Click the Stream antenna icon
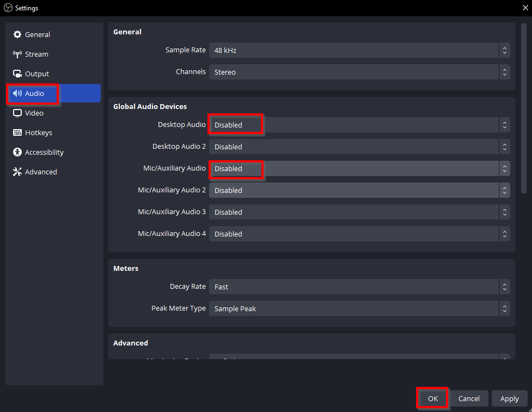This screenshot has width=532, height=412. click(17, 54)
